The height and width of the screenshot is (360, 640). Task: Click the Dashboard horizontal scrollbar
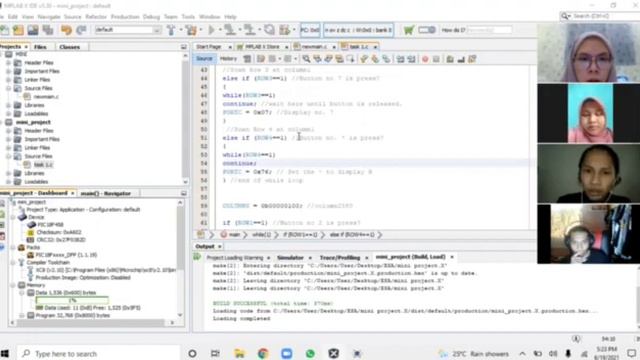[92, 322]
